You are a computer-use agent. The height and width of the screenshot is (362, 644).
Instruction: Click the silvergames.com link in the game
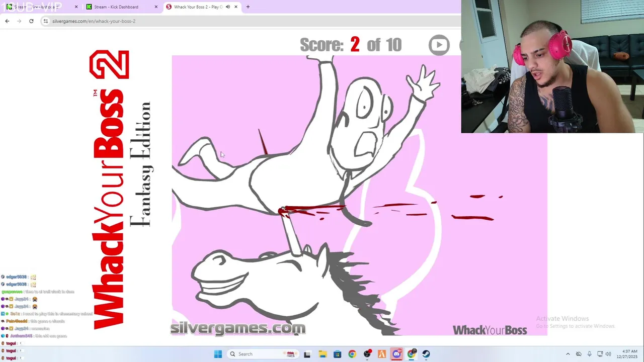[237, 328]
